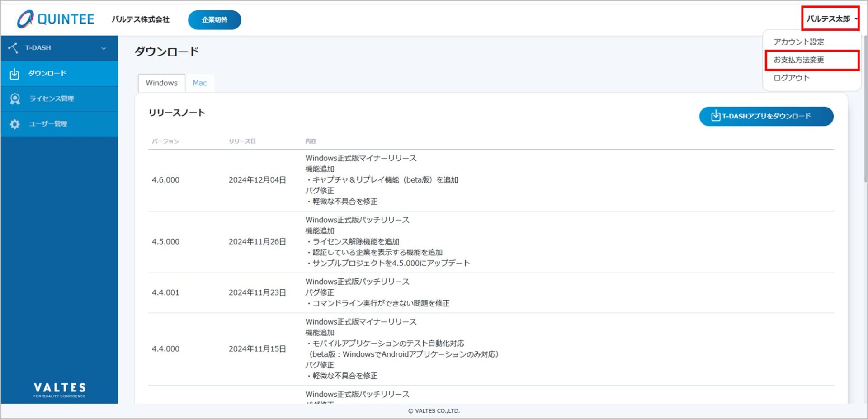Collapse the T-DASH sidebar section
868x419 pixels.
(104, 48)
